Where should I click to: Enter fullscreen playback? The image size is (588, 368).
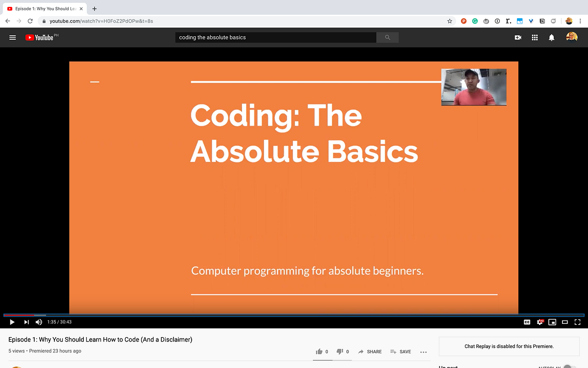(x=578, y=322)
